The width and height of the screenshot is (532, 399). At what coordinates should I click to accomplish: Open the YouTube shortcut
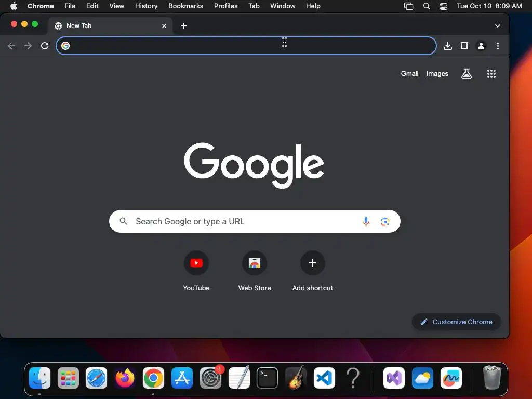196,271
